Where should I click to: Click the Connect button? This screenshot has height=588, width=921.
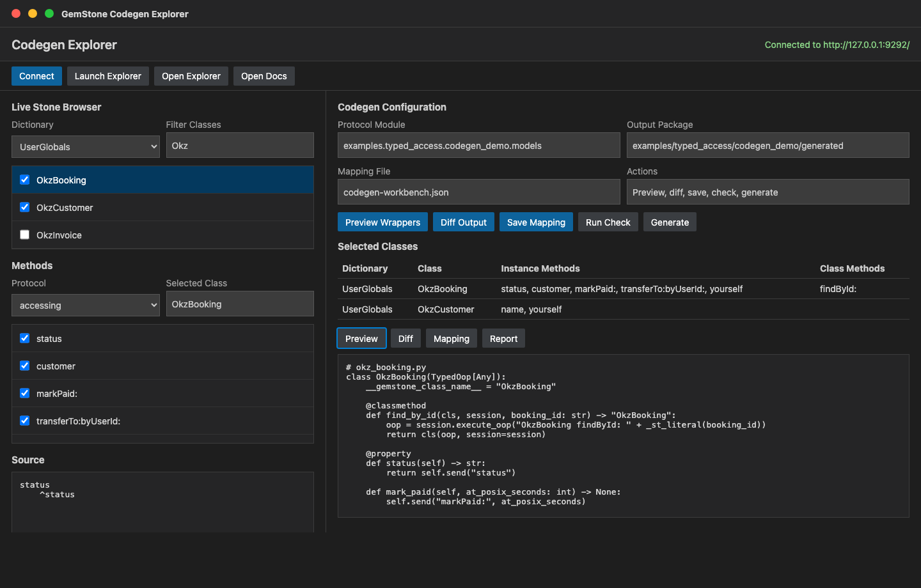coord(36,76)
